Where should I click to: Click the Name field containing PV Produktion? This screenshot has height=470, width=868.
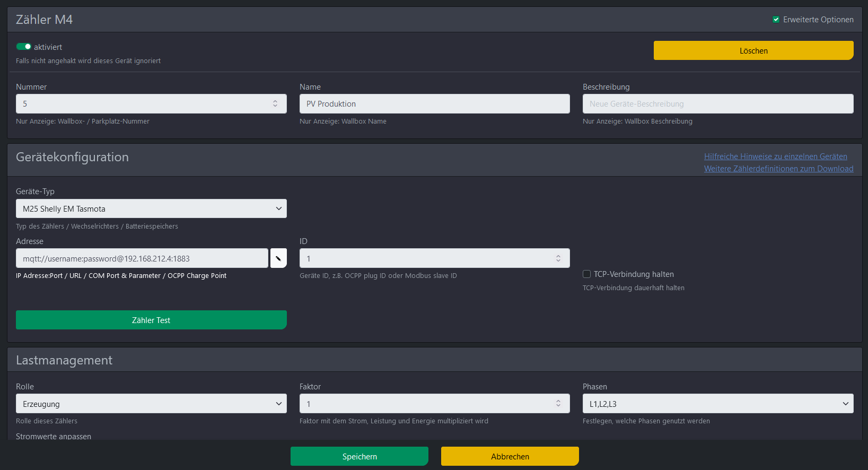(435, 103)
